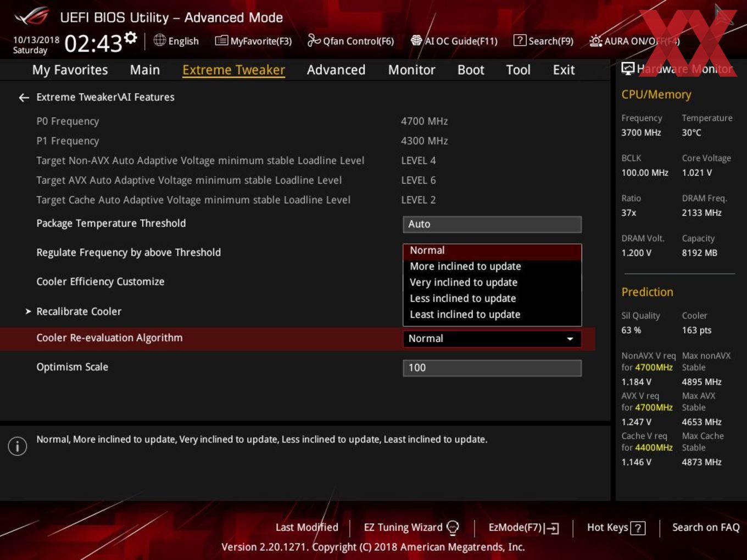Switch to the Monitor tab
747x560 pixels.
coord(412,70)
